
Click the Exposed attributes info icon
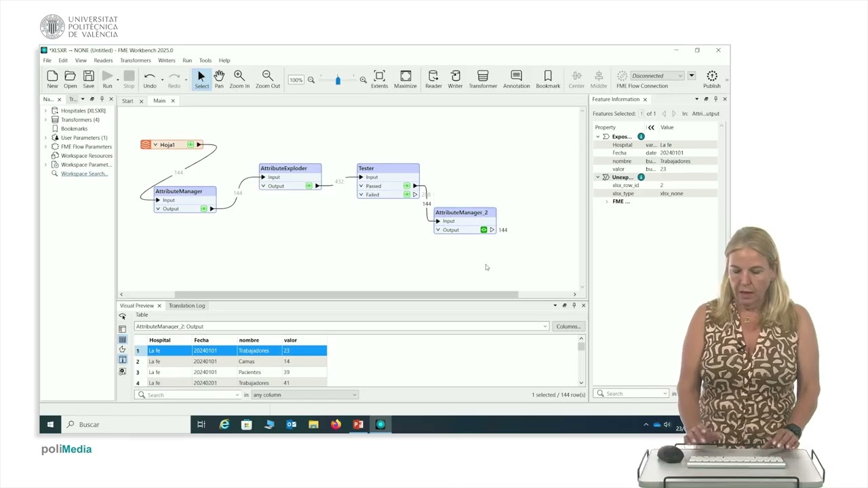(641, 136)
